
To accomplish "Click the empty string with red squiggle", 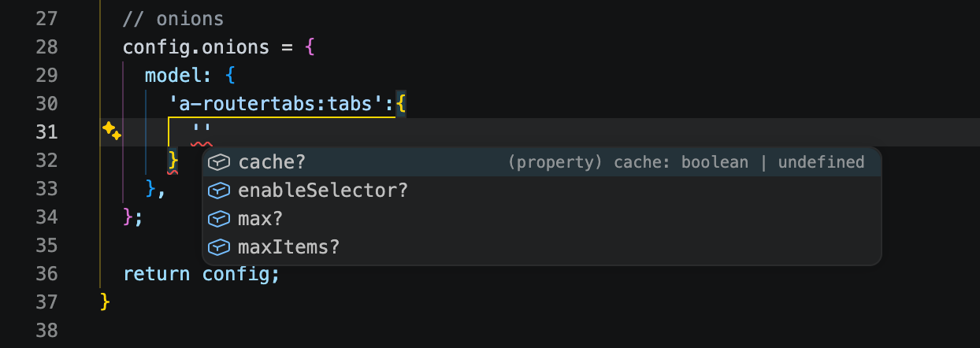I will [202, 132].
